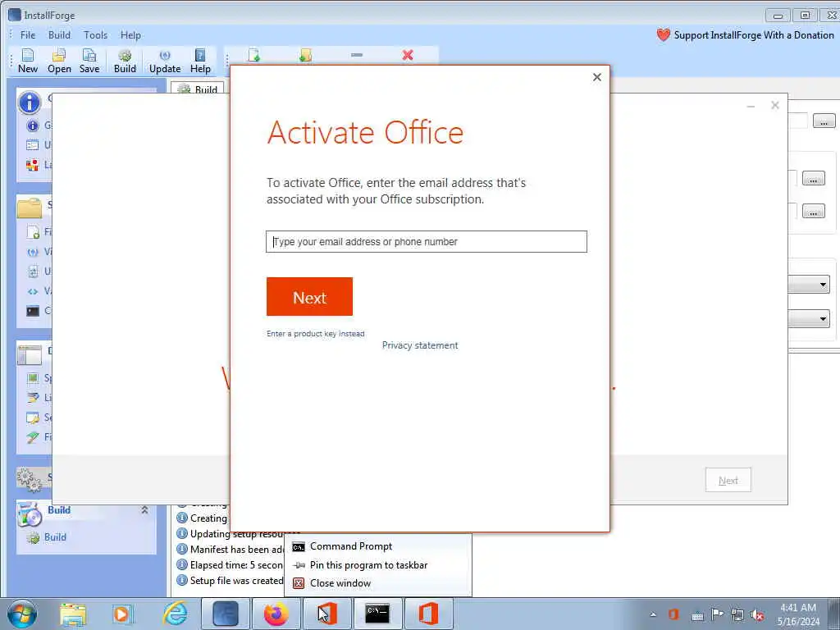Switch to InstallForge taskbar button
Viewport: 840px width, 630px height.
tap(226, 614)
